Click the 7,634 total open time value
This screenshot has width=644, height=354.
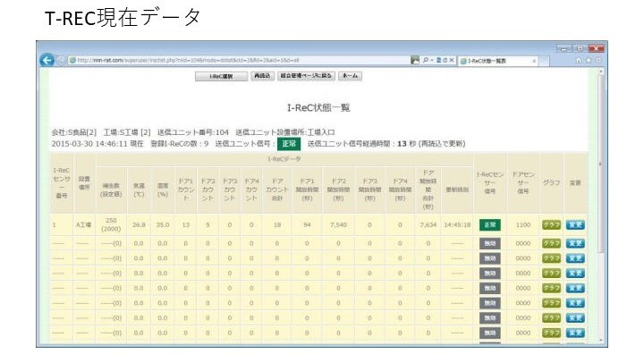coord(428,225)
